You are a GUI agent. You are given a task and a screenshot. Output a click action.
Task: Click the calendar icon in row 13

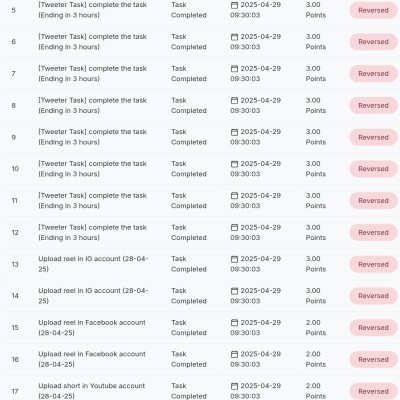pyautogui.click(x=234, y=259)
